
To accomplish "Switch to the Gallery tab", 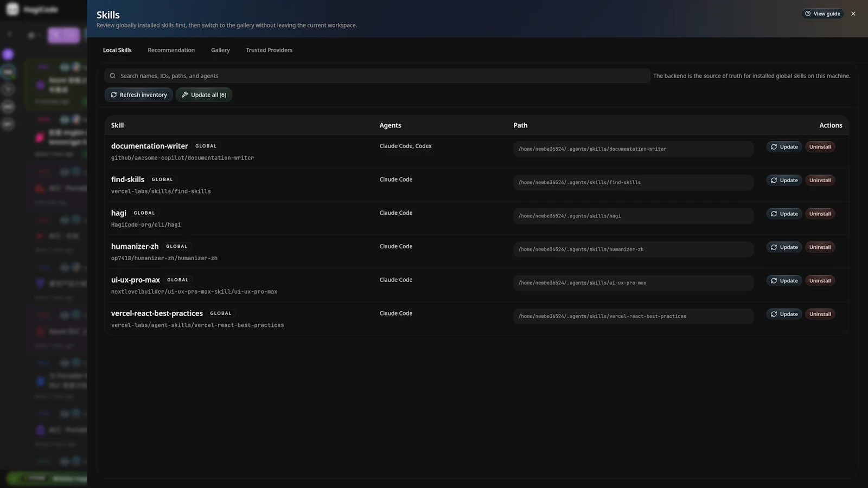I will coord(220,50).
